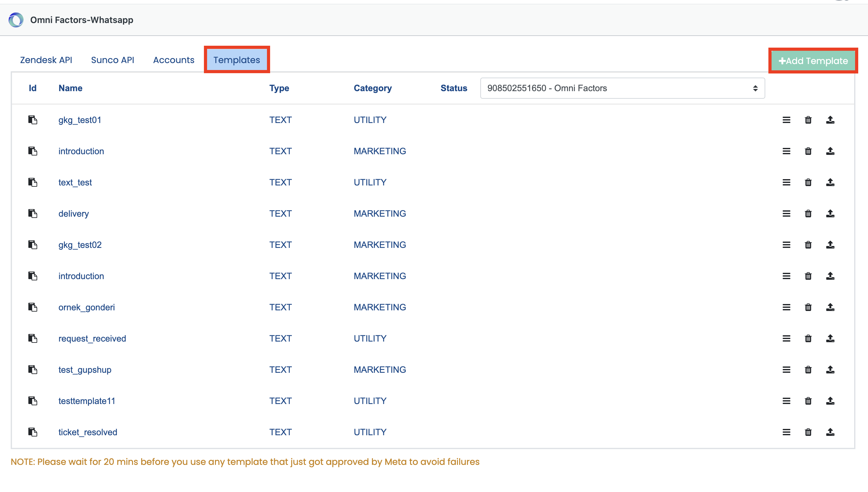
Task: Click the Status column header
Action: pyautogui.click(x=454, y=88)
